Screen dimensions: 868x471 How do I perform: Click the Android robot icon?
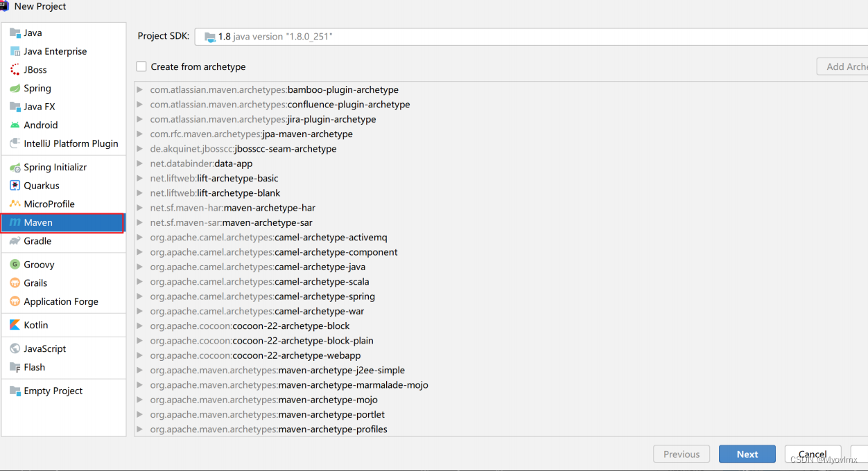pyautogui.click(x=15, y=125)
